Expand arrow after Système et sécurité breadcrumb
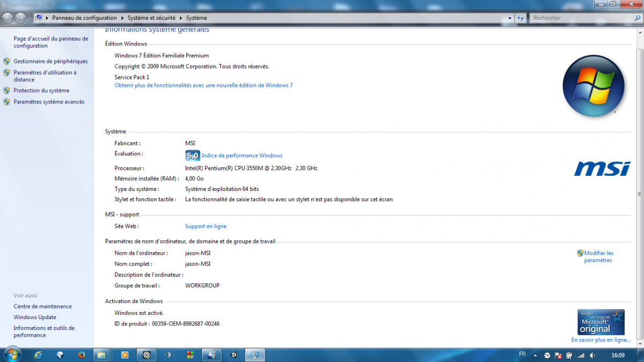The height and width of the screenshot is (362, 644). click(x=181, y=18)
